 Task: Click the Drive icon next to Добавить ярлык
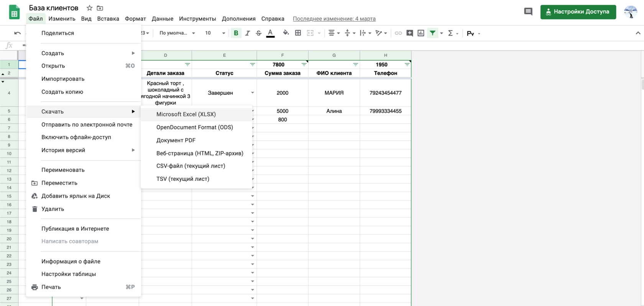(34, 196)
